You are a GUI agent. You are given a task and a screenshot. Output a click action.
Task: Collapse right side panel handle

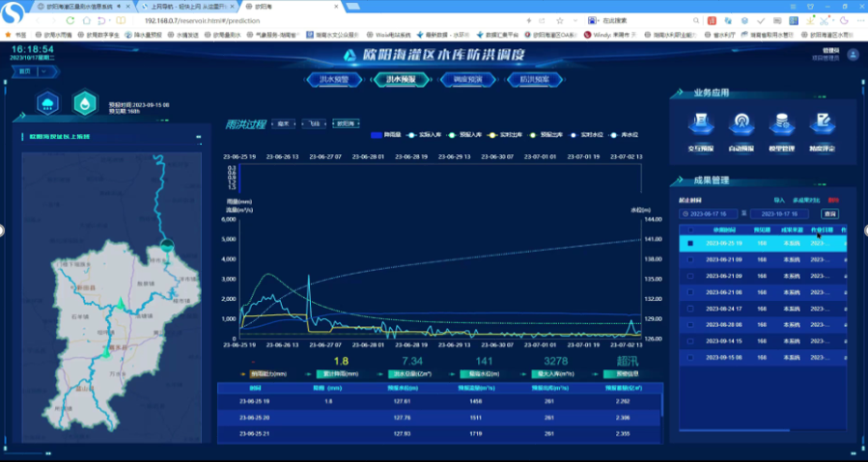(866, 231)
